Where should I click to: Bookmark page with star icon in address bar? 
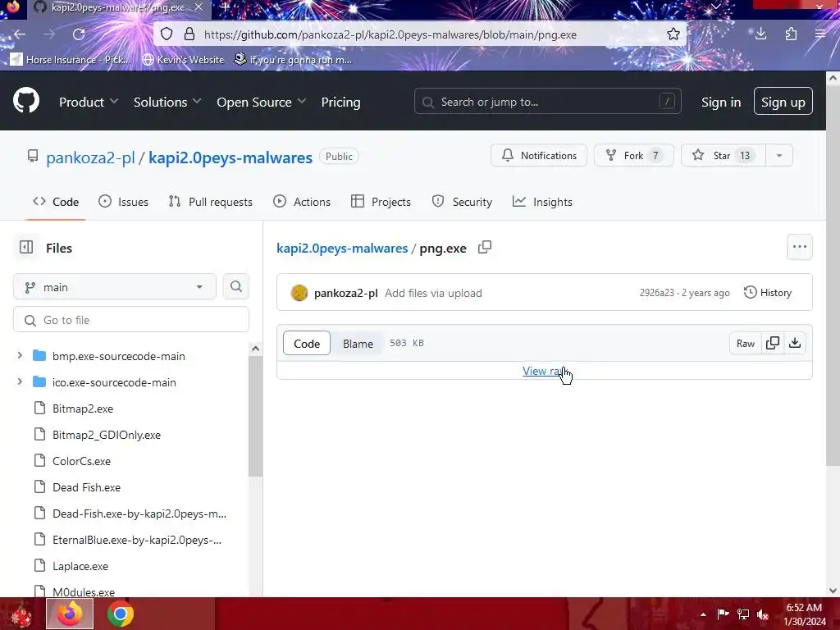point(673,34)
